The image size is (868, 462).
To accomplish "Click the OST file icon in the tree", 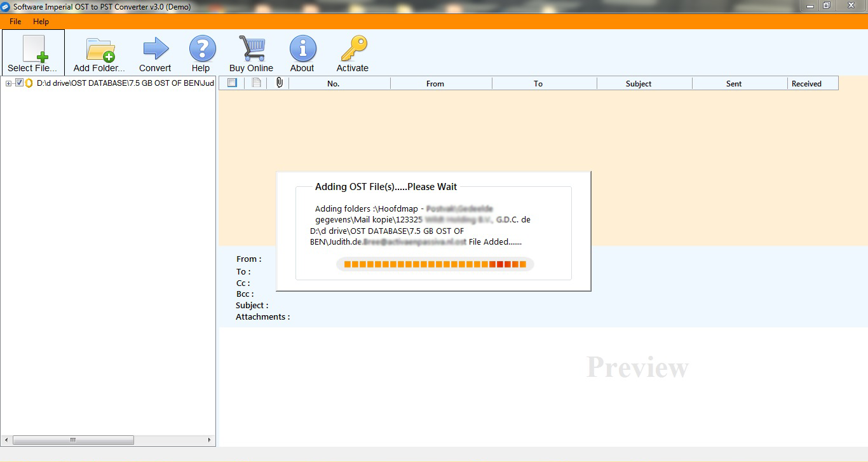I will [29, 83].
